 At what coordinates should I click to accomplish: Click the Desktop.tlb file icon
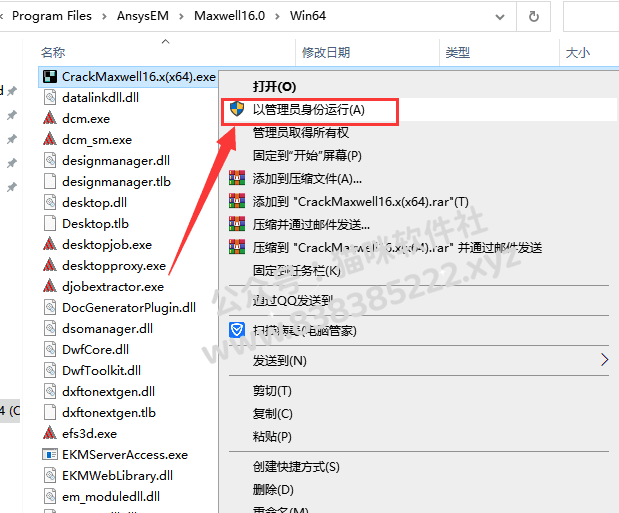50,224
